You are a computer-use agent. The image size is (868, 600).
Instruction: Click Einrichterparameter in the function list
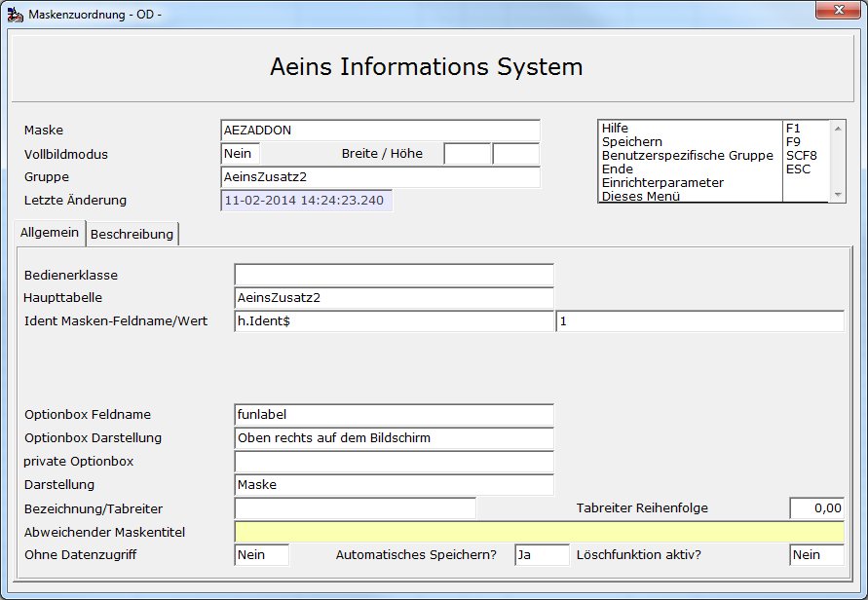(x=662, y=183)
